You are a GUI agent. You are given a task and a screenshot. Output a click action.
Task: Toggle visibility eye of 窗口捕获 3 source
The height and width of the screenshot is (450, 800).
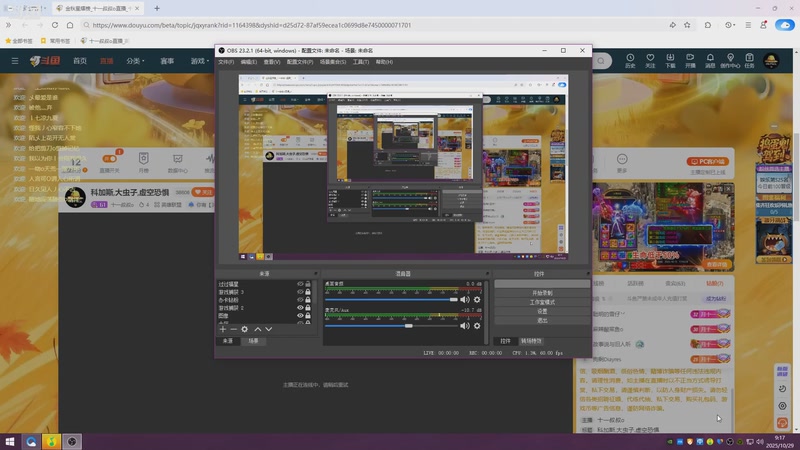tap(300, 292)
